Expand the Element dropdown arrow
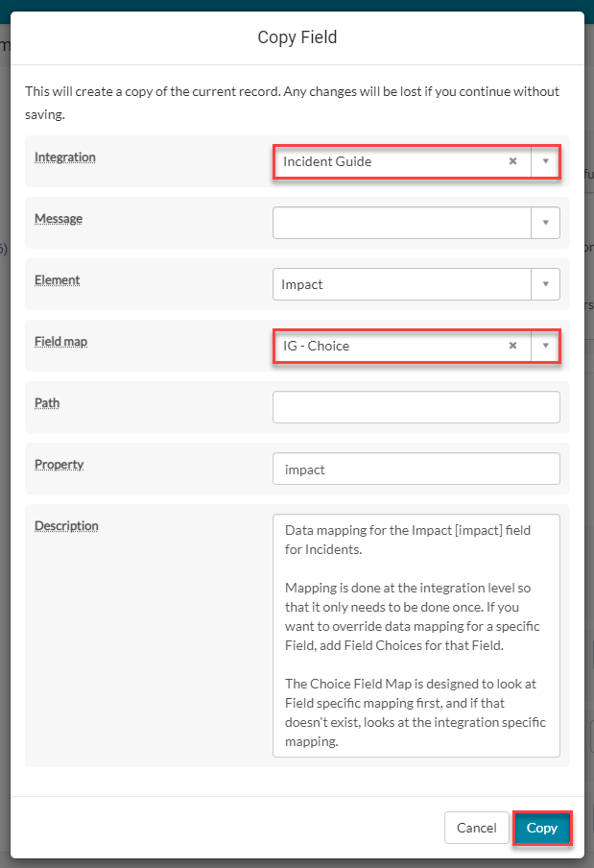This screenshot has height=868, width=594. pyautogui.click(x=545, y=284)
